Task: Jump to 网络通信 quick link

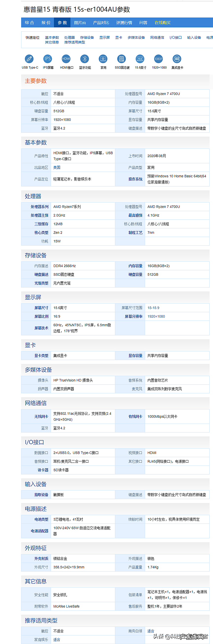Action: coord(157,37)
